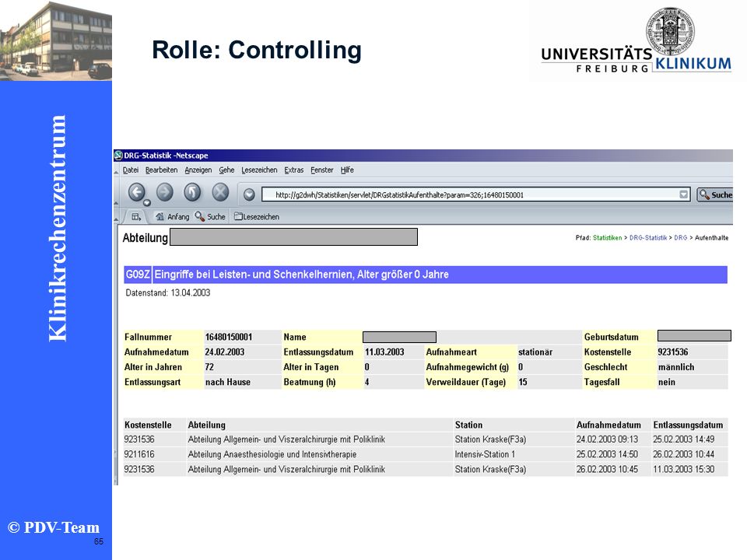Open the Lesezeichen menu
The height and width of the screenshot is (560, 747).
tap(259, 170)
